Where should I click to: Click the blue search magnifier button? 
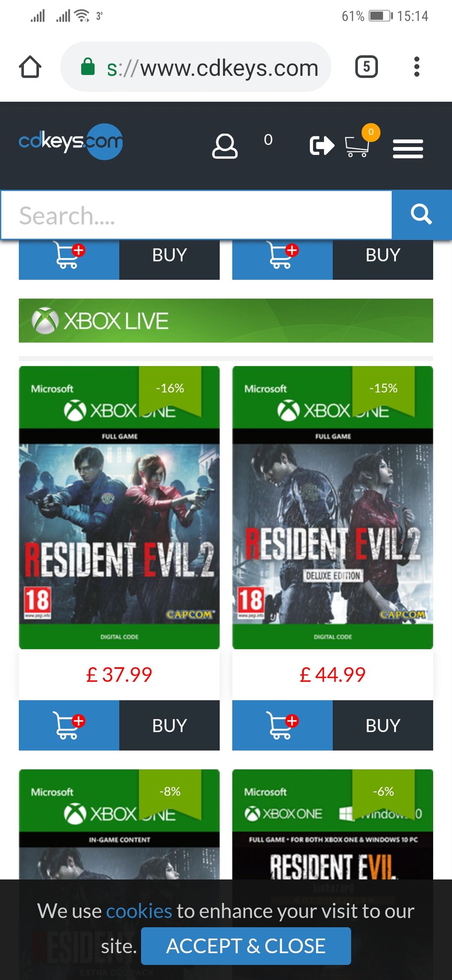click(422, 214)
